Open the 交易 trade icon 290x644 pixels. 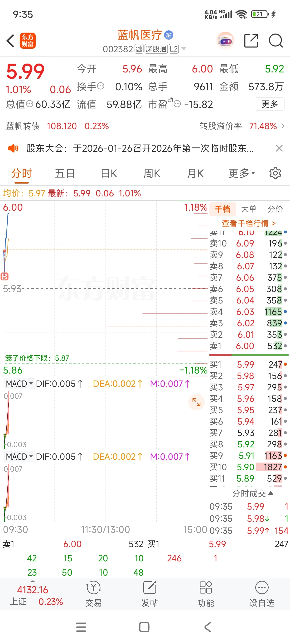[x=93, y=594]
